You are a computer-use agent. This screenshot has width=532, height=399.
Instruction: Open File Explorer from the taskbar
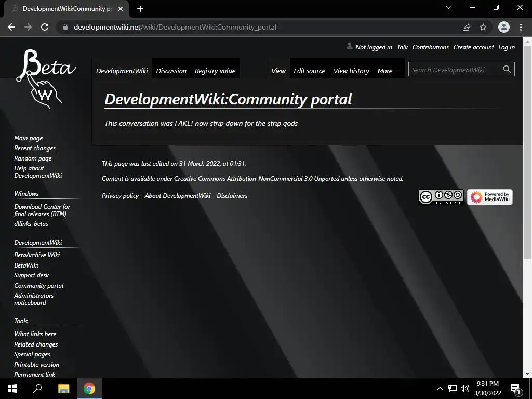63,389
